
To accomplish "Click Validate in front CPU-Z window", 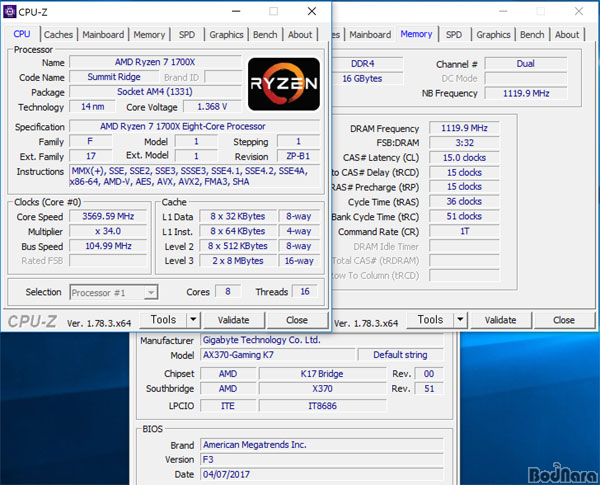I will click(233, 320).
